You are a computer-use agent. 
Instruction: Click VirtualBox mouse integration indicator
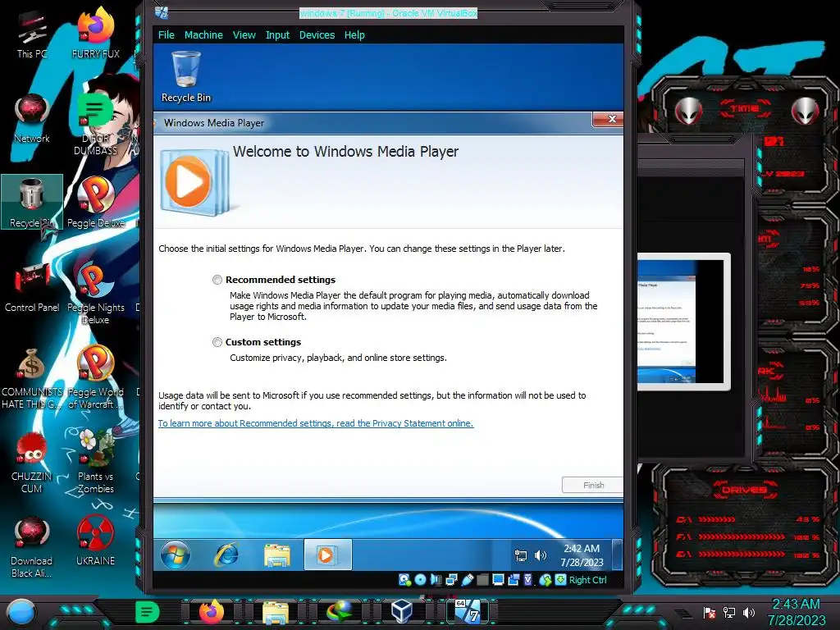(546, 580)
